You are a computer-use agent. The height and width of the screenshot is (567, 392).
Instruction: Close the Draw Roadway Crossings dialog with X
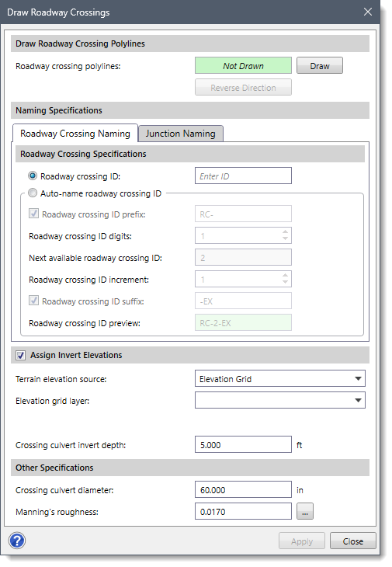tap(368, 12)
